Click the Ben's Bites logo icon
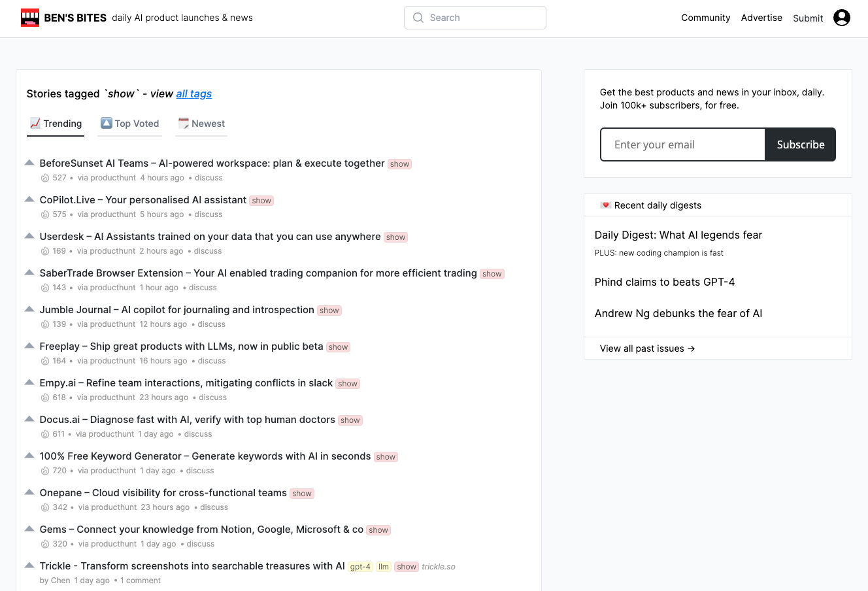Screen dimensions: 868x591 point(30,18)
